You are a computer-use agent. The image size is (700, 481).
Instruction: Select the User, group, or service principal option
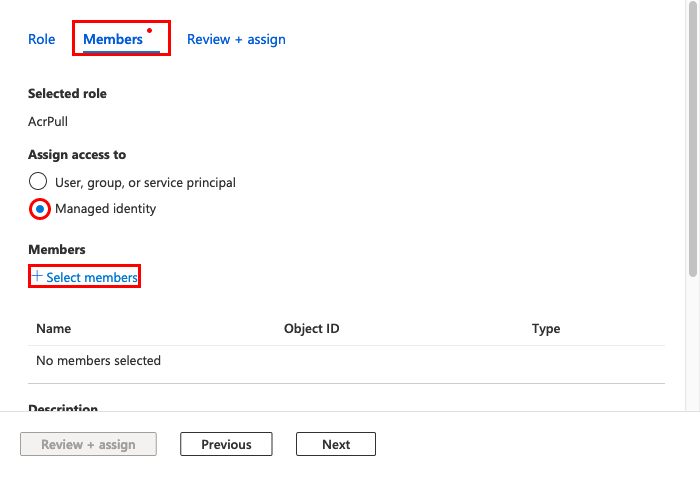click(x=38, y=181)
